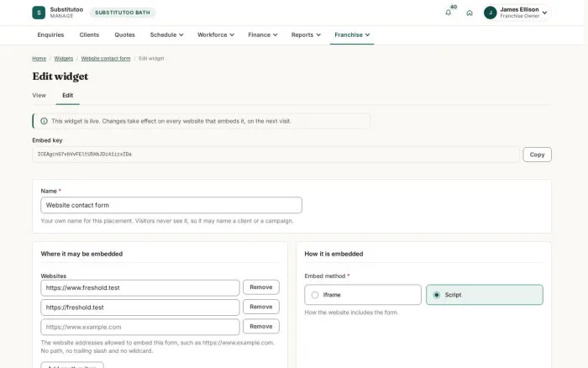Open the Quotes section
This screenshot has width=588, height=368.
[124, 35]
